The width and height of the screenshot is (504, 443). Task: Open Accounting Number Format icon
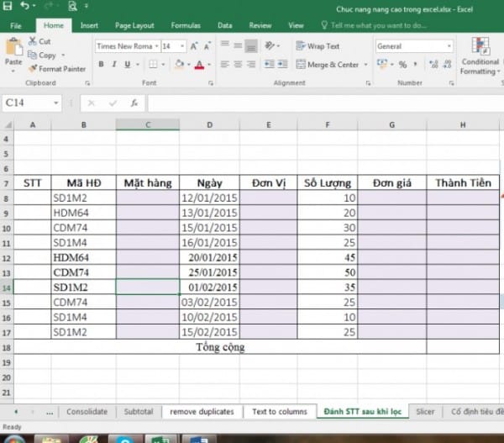382,63
